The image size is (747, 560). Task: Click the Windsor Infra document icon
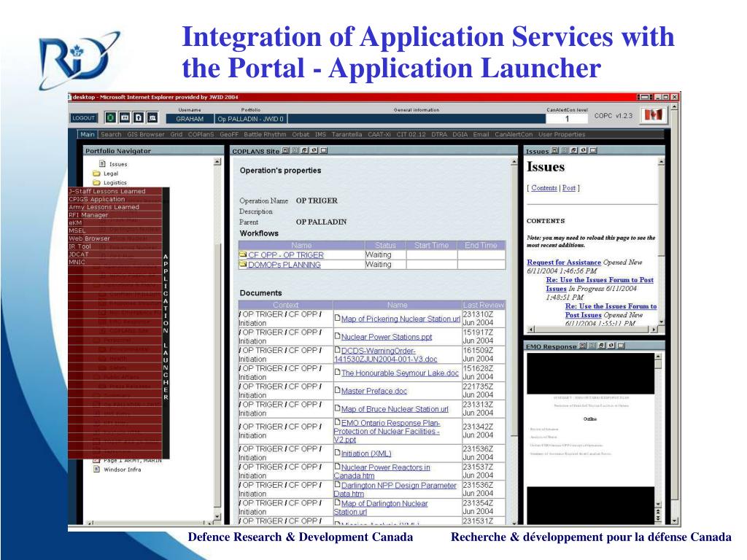click(x=96, y=469)
